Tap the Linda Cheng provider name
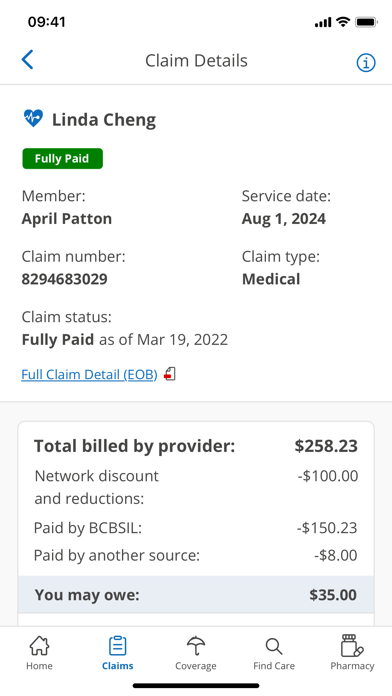Viewport: 392px width, 696px height. (x=104, y=120)
